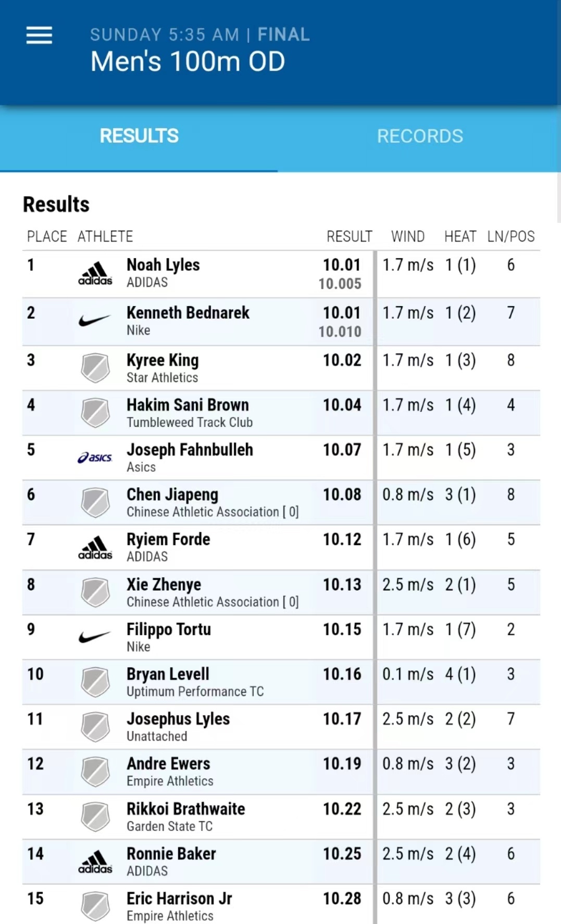
Task: Click Joseph Fahnbulleh's Asics logo
Action: [95, 458]
